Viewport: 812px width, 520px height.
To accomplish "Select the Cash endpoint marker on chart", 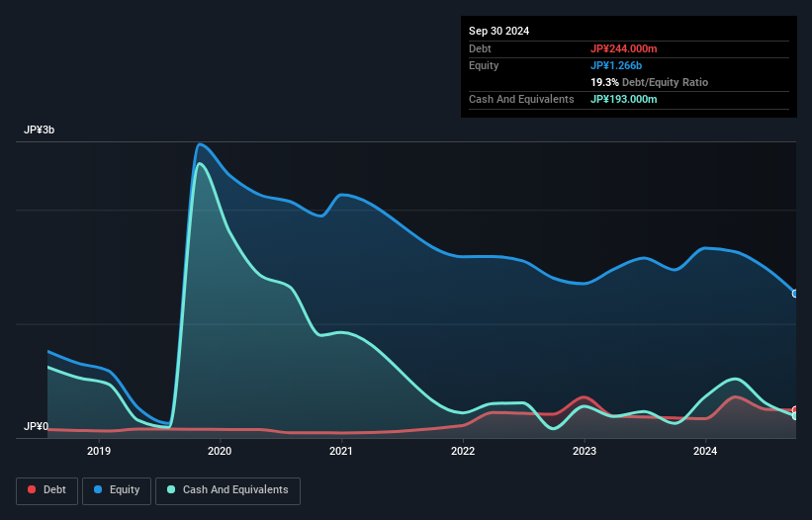I will [x=795, y=416].
